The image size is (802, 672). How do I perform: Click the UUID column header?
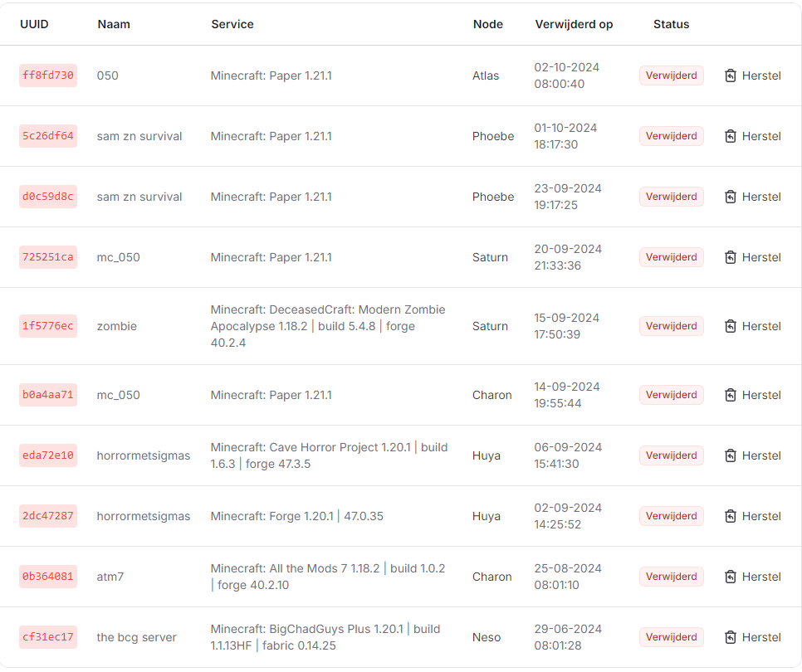tap(34, 24)
